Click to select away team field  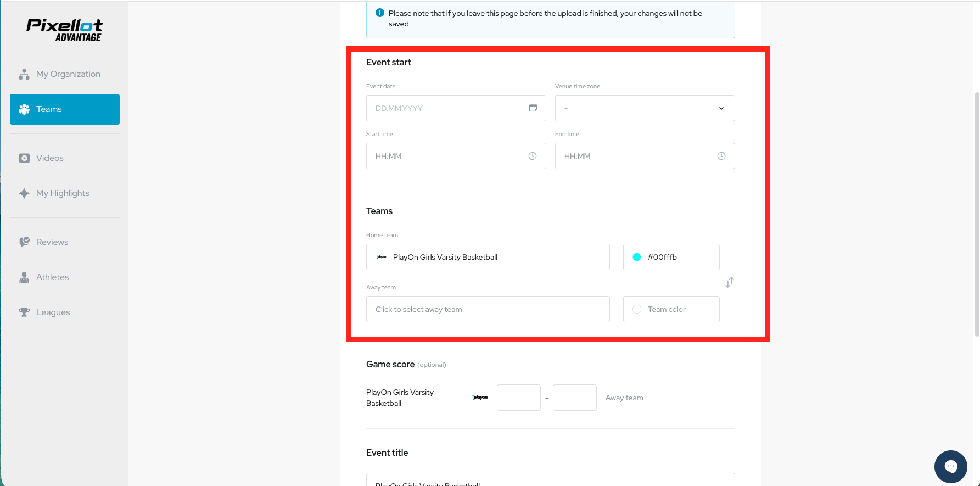(488, 309)
